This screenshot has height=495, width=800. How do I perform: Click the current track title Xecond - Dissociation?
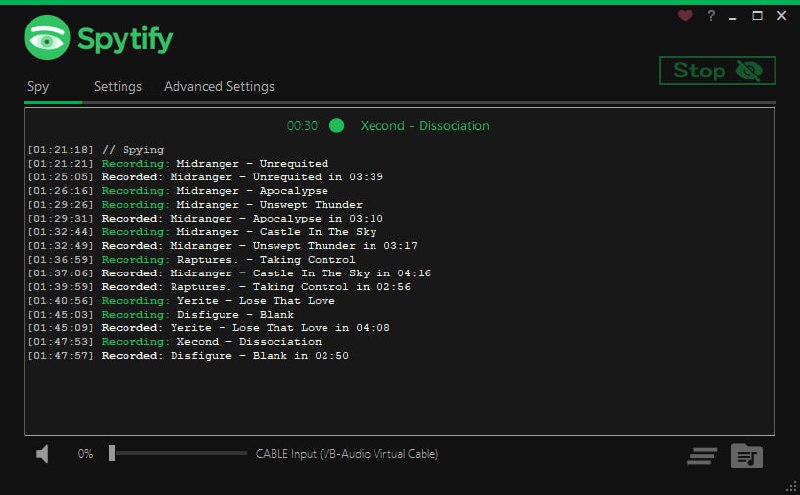tap(425, 126)
